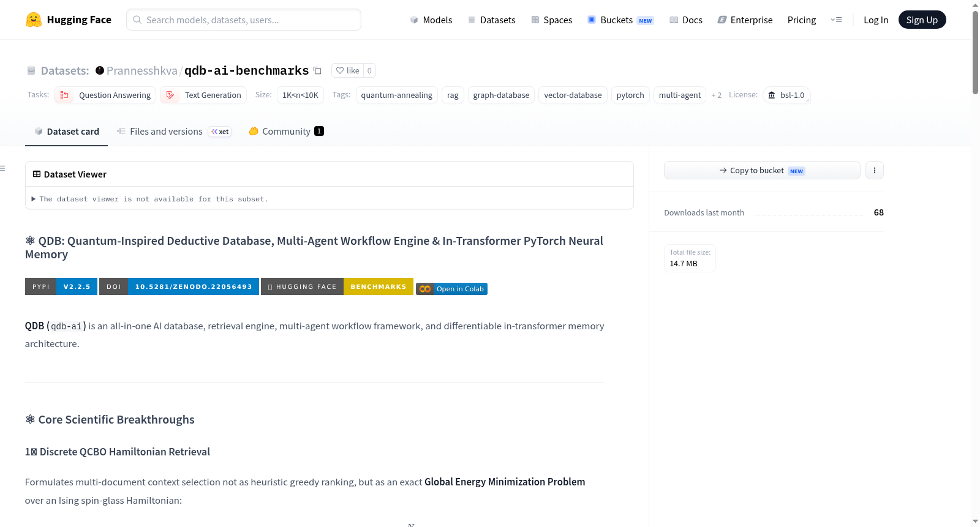Click the 'Discrete QCBO Hamiltonian Retrieval' heading
This screenshot has height=527, width=980.
pos(118,452)
